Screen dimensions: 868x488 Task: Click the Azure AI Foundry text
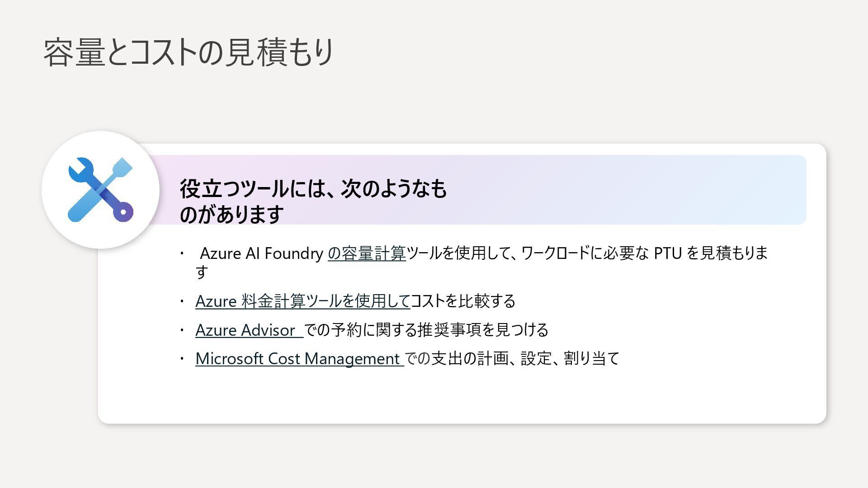click(261, 253)
